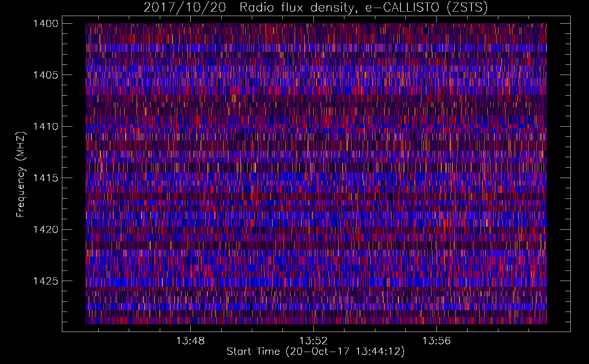Click the 1415 frequency tick label
Screen dimensions: 589x364
click(x=46, y=178)
